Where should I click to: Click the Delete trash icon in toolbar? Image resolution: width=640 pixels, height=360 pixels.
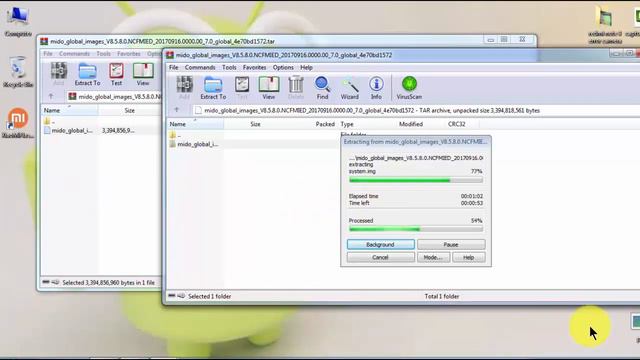[x=296, y=87]
